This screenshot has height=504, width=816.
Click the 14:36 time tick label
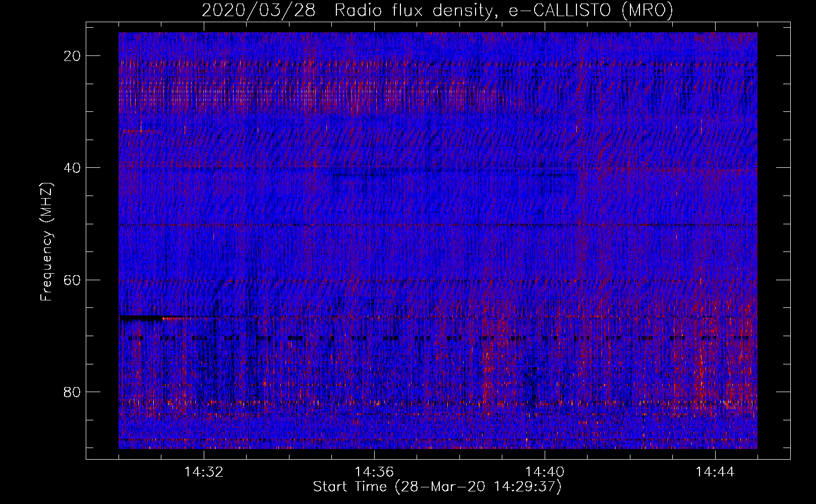pyautogui.click(x=374, y=472)
